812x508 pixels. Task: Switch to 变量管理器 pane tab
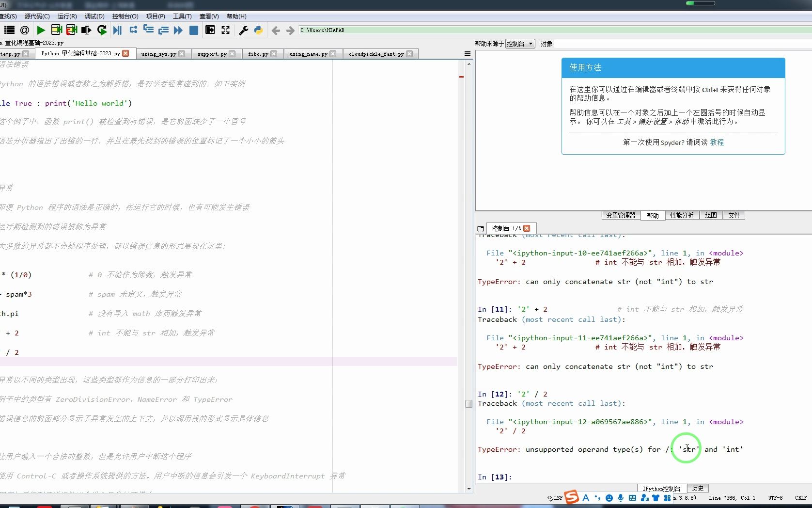pos(621,215)
